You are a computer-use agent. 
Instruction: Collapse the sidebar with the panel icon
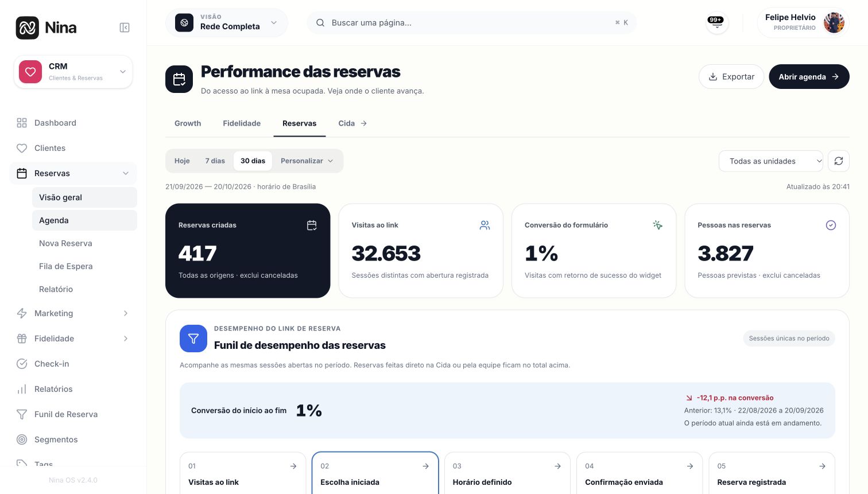pyautogui.click(x=125, y=28)
